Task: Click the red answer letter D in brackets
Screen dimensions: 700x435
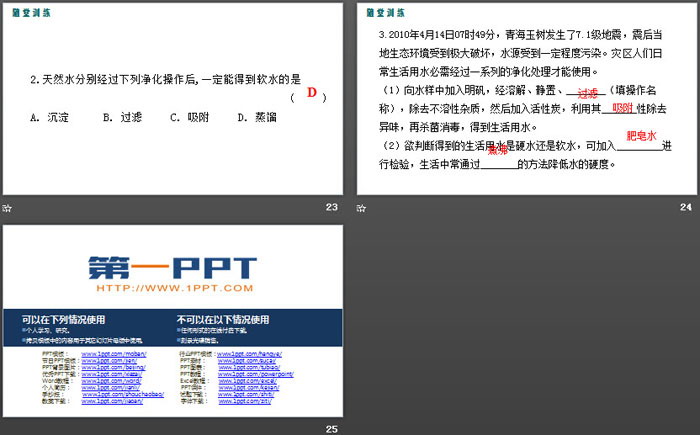Action: coord(311,94)
